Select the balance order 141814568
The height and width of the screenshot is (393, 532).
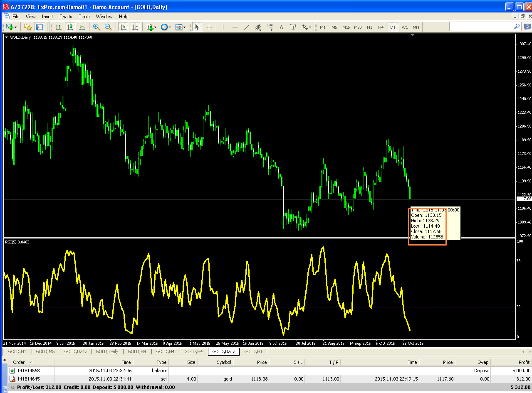tap(270, 371)
